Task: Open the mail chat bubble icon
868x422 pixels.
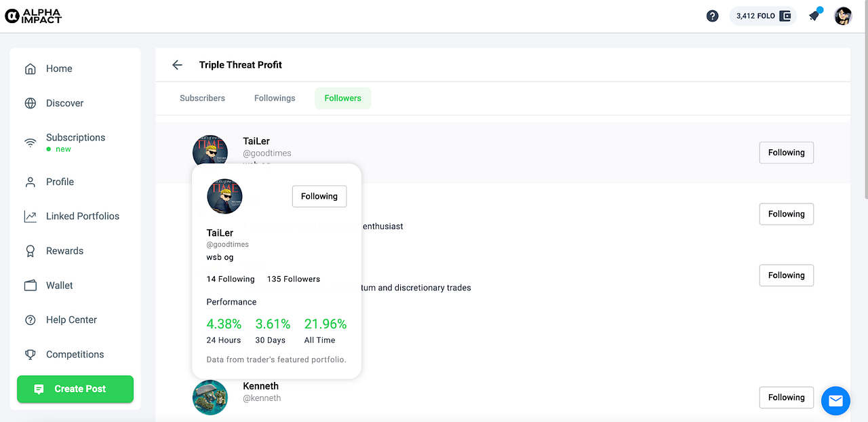Action: [x=835, y=401]
